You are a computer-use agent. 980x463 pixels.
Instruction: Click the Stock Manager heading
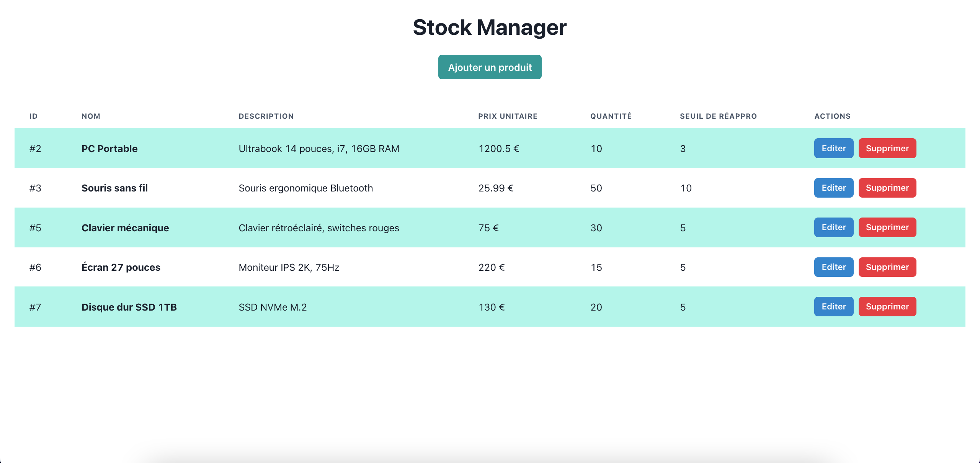tap(490, 28)
